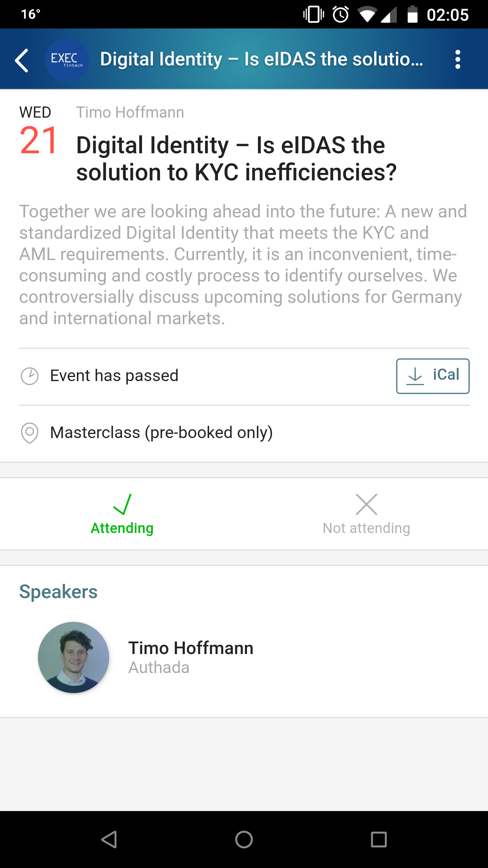Open Android recent apps button
Screen dimensions: 488x868
pyautogui.click(x=379, y=840)
